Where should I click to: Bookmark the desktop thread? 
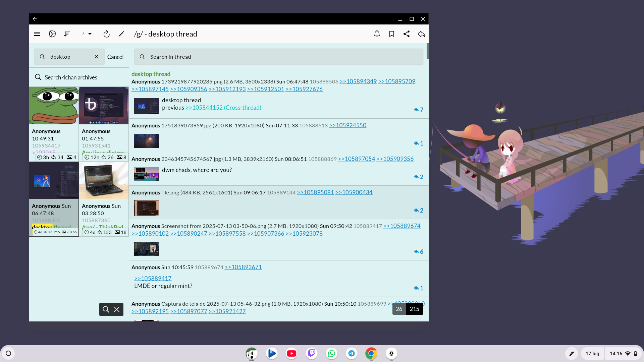(x=392, y=34)
